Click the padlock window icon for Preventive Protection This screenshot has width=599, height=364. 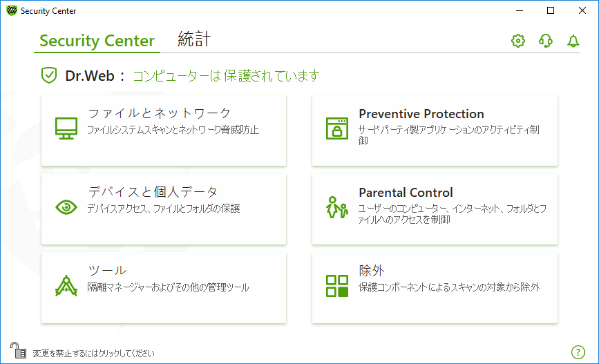[337, 128]
